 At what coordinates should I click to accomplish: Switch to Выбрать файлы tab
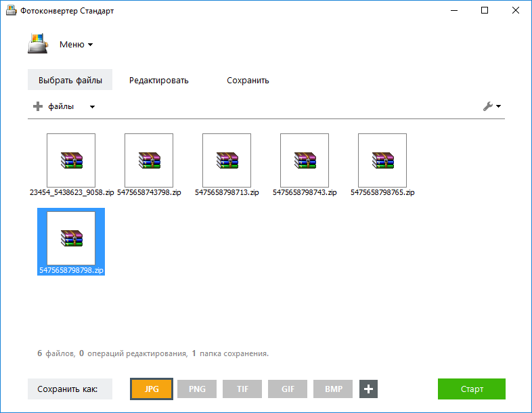[x=70, y=80]
